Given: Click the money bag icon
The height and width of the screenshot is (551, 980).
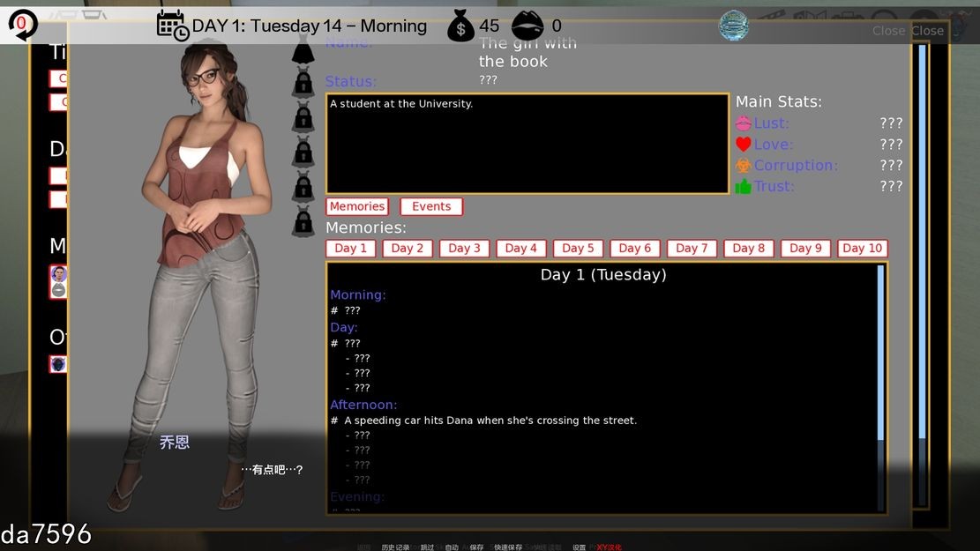Looking at the screenshot, I should click(x=460, y=26).
